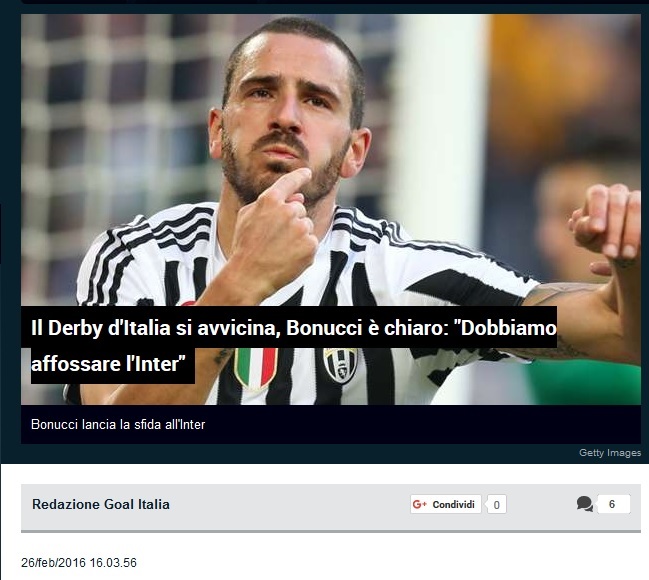Click the date 26/feb/2016 16.03.56
This screenshot has height=580, width=649.
point(79,563)
